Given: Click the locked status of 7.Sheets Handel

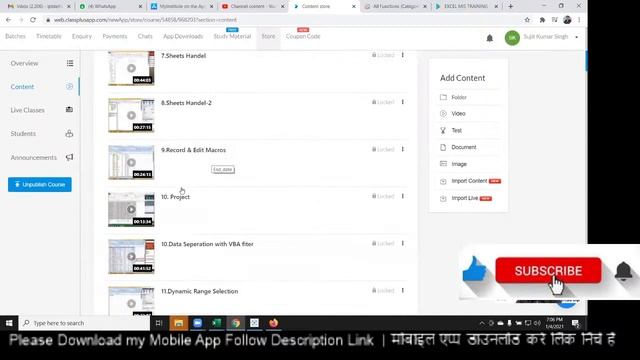Looking at the screenshot, I should pyautogui.click(x=383, y=55).
